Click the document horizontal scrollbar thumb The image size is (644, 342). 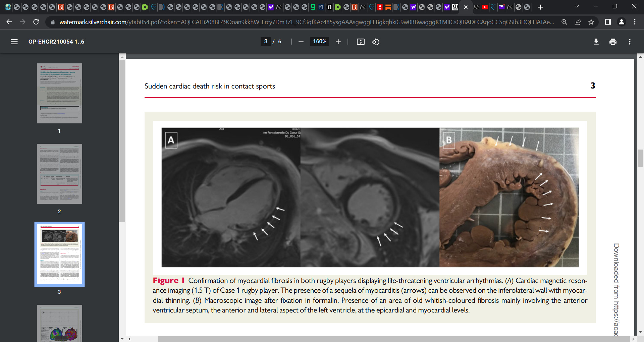point(394,339)
